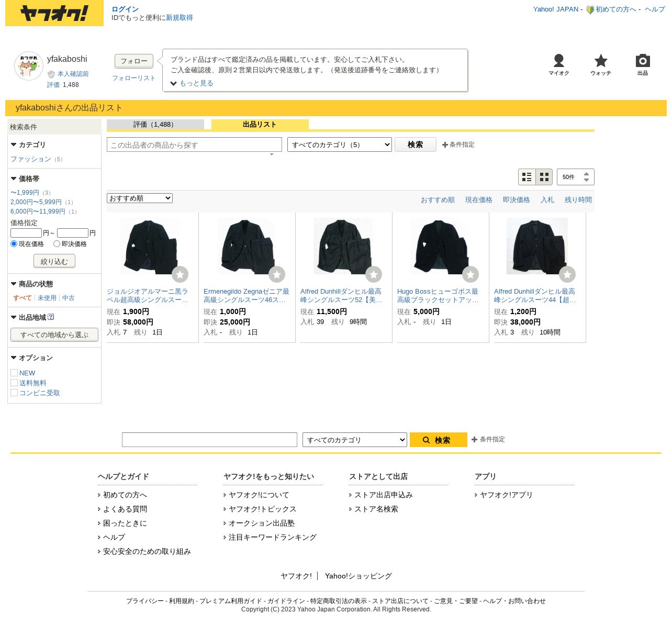
Task: Open ヤフオク!アプリ footer link
Action: click(506, 495)
